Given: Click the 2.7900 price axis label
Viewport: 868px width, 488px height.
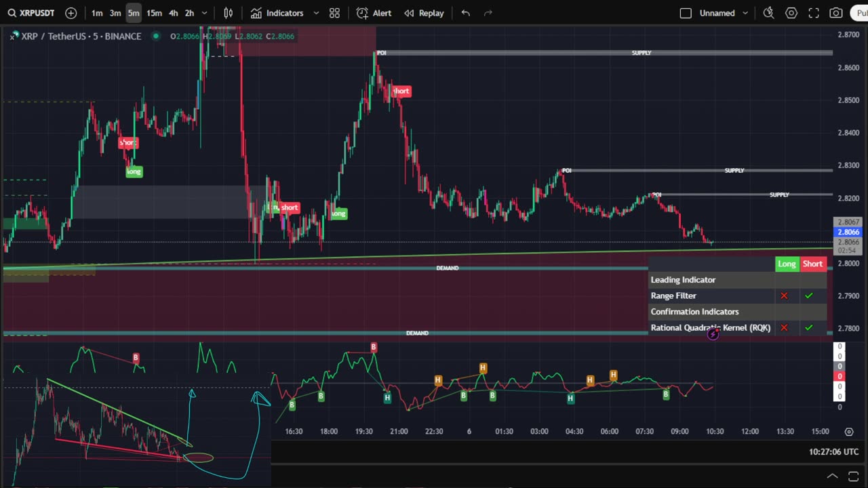Looking at the screenshot, I should [x=848, y=296].
